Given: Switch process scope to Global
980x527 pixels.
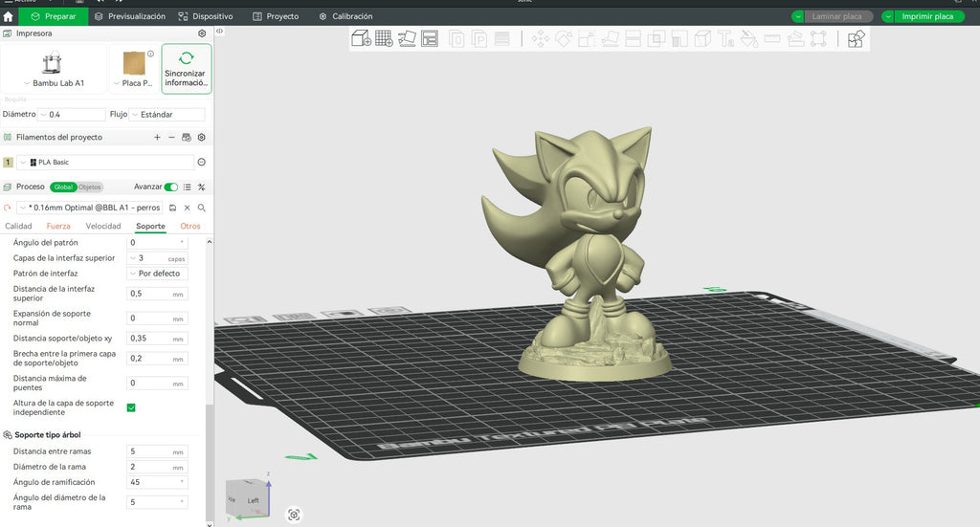Looking at the screenshot, I should 63,187.
